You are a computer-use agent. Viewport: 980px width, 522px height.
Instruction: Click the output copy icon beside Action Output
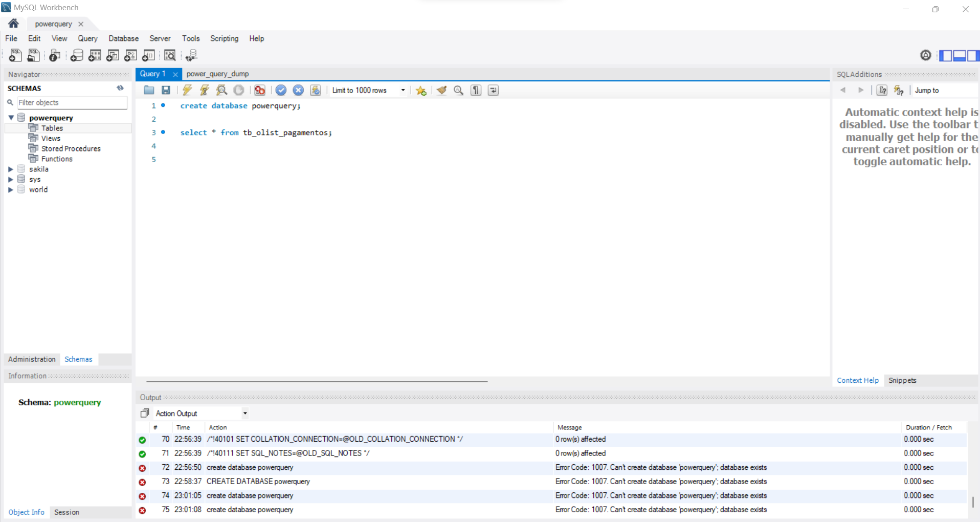pyautogui.click(x=145, y=413)
